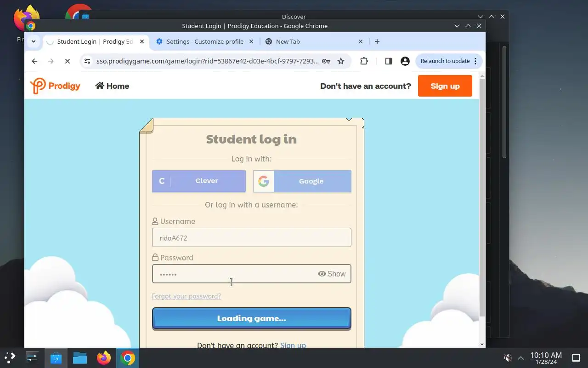Open system settings in the taskbar

click(32, 357)
